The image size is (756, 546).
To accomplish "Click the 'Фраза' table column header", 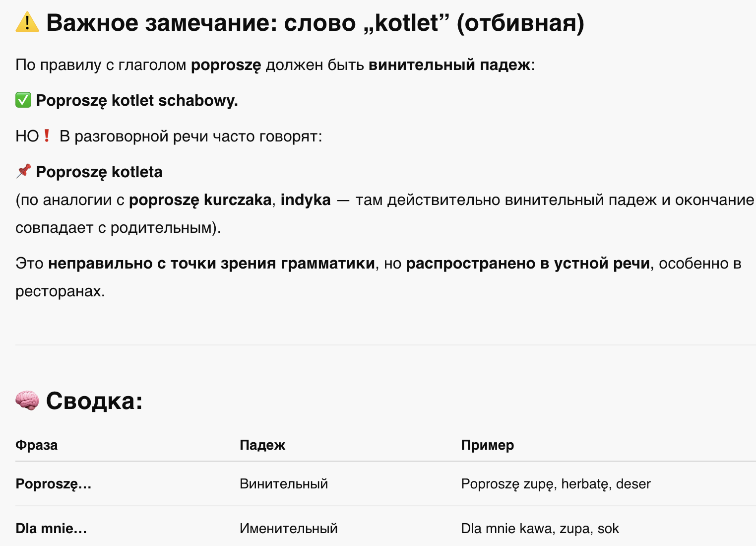I will click(37, 445).
